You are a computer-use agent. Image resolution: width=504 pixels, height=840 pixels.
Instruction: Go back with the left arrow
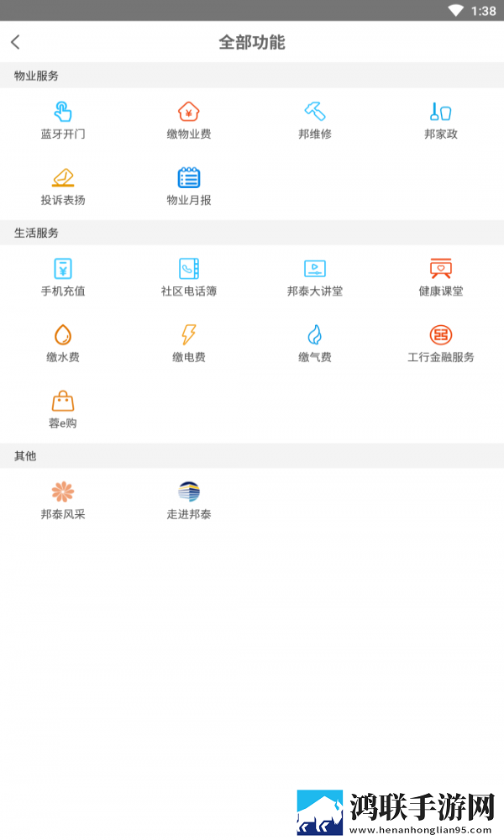coord(15,42)
